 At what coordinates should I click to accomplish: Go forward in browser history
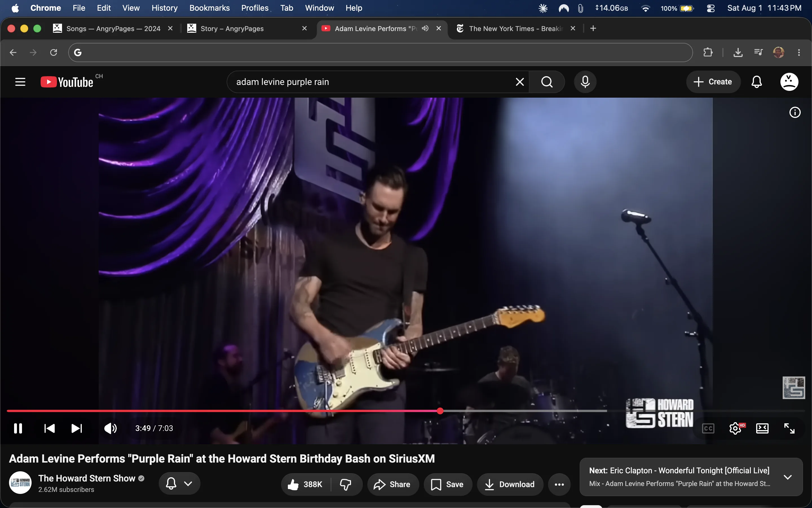(33, 52)
